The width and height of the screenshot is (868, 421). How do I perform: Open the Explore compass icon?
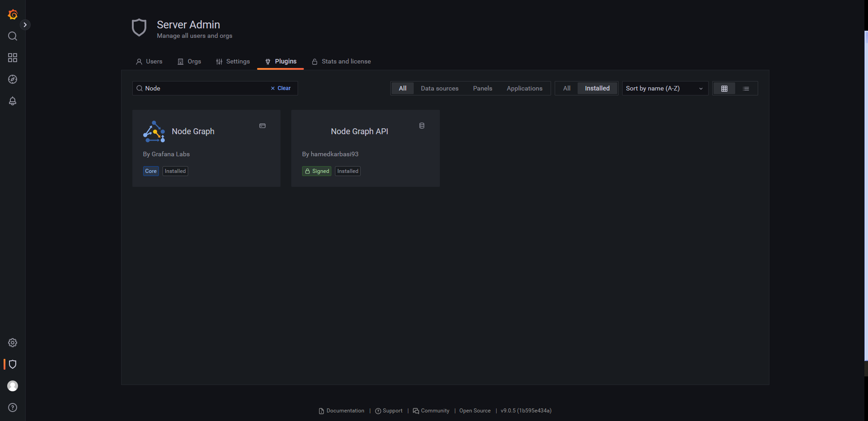(x=13, y=79)
